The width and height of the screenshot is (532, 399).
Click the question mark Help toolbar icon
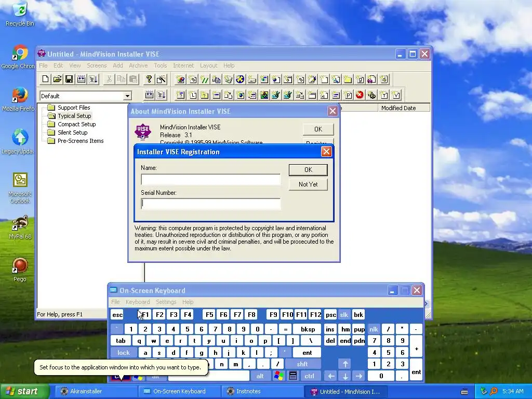(x=149, y=79)
